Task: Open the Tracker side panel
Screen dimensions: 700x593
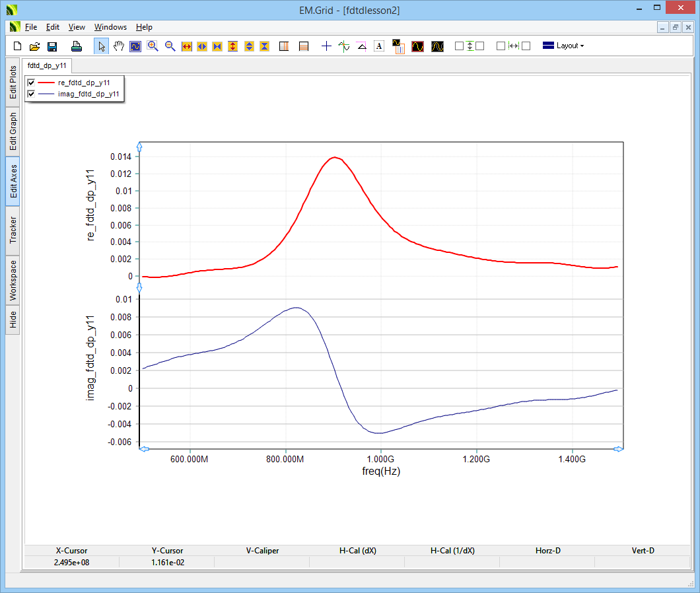Action: pyautogui.click(x=13, y=230)
